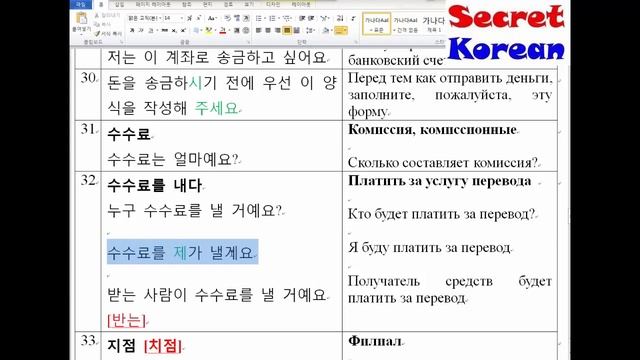The image size is (640, 360).
Task: Click the Sort icon in ribbon
Action: point(339,18)
